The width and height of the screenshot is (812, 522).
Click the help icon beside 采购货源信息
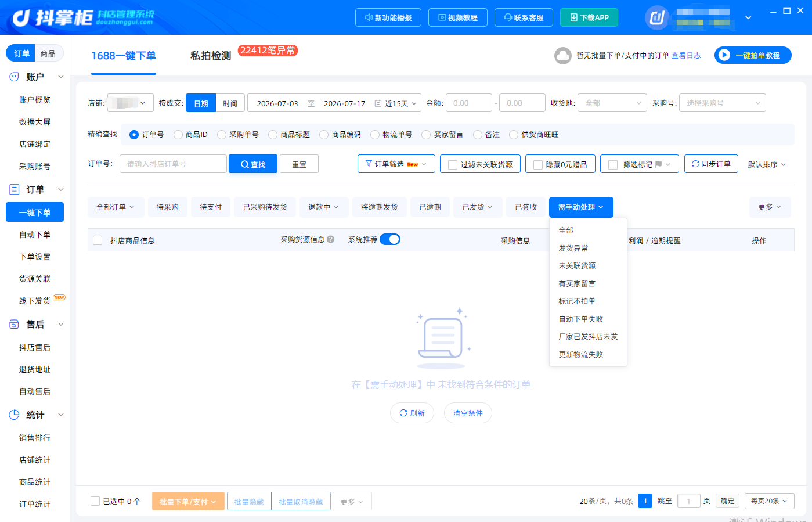click(x=331, y=239)
